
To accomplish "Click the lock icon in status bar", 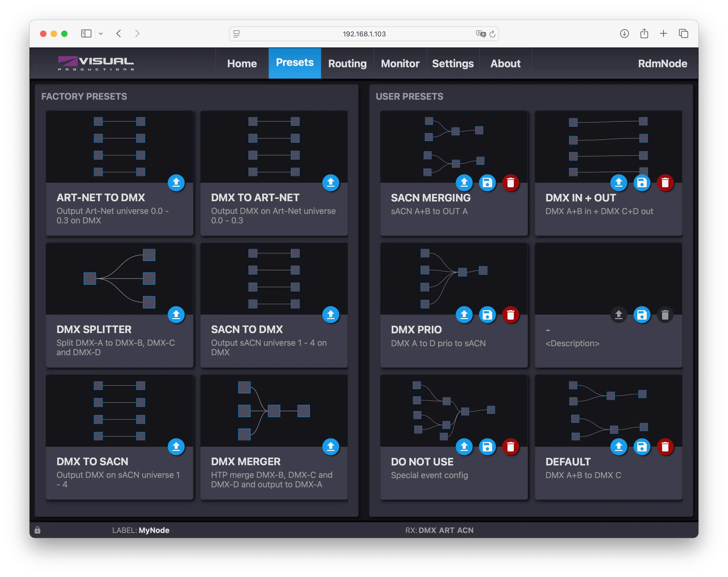I will click(37, 530).
